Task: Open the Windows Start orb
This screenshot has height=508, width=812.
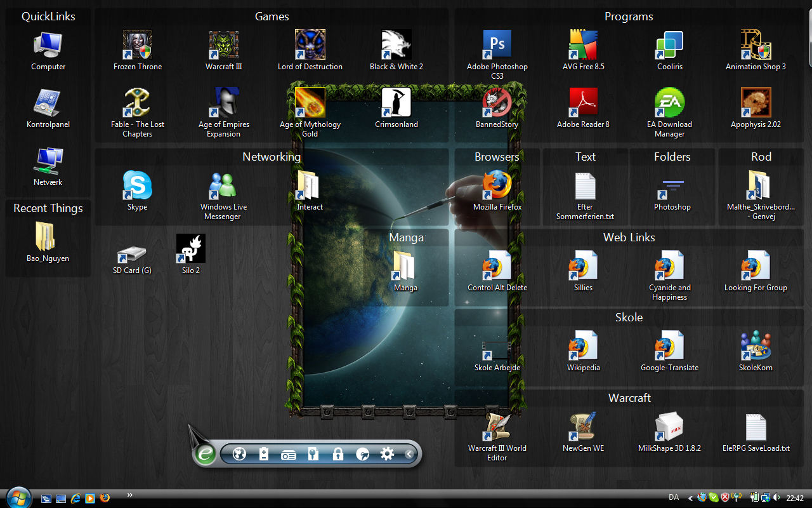Action: click(18, 497)
